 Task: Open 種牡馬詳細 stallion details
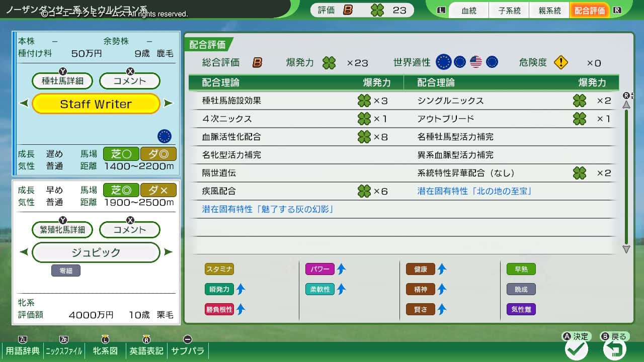62,80
